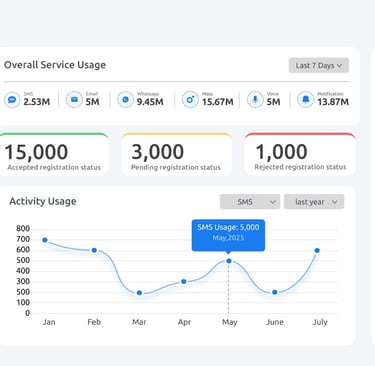Click the 800 y-axis label
Viewport: 375px width, 366px height.
(x=23, y=229)
